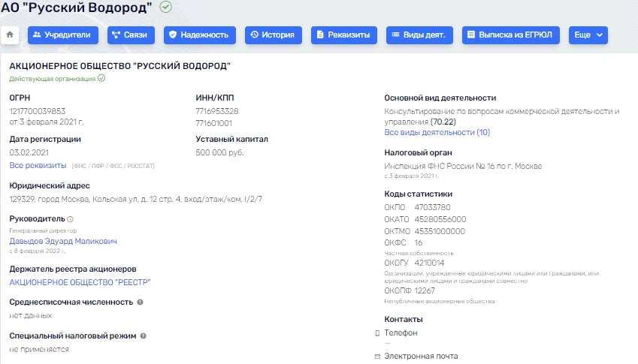The width and height of the screenshot is (638, 364).
Task: Click the нет данных value
Action: pyautogui.click(x=31, y=316)
